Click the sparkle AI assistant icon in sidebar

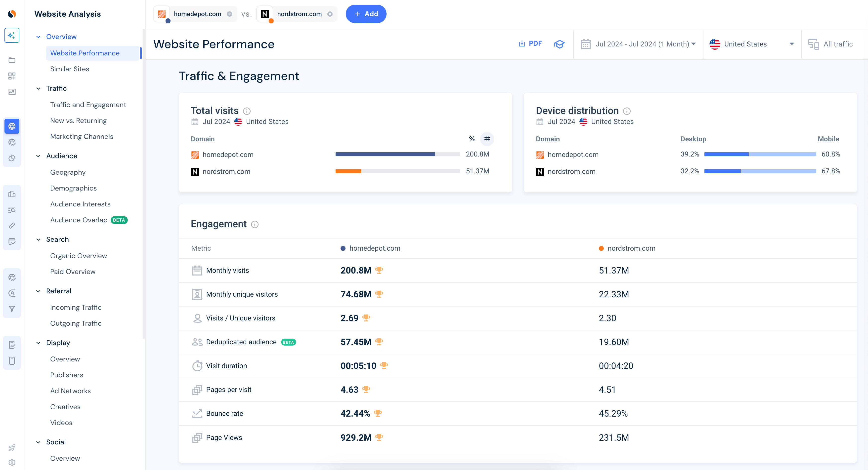(12, 35)
